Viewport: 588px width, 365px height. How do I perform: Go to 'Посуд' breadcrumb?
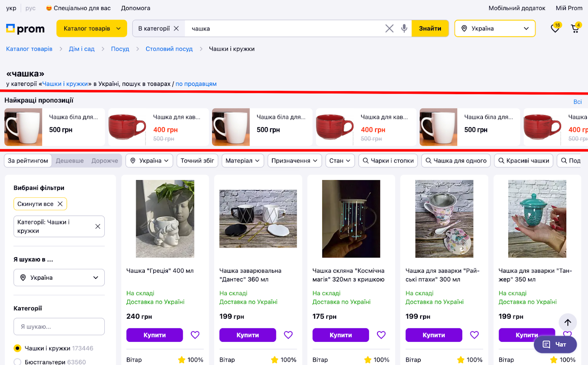120,49
